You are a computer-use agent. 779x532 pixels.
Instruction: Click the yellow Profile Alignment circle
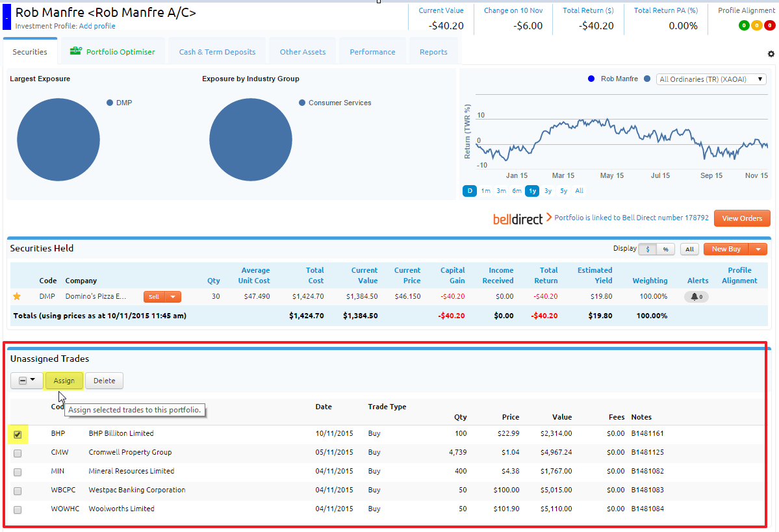(757, 25)
